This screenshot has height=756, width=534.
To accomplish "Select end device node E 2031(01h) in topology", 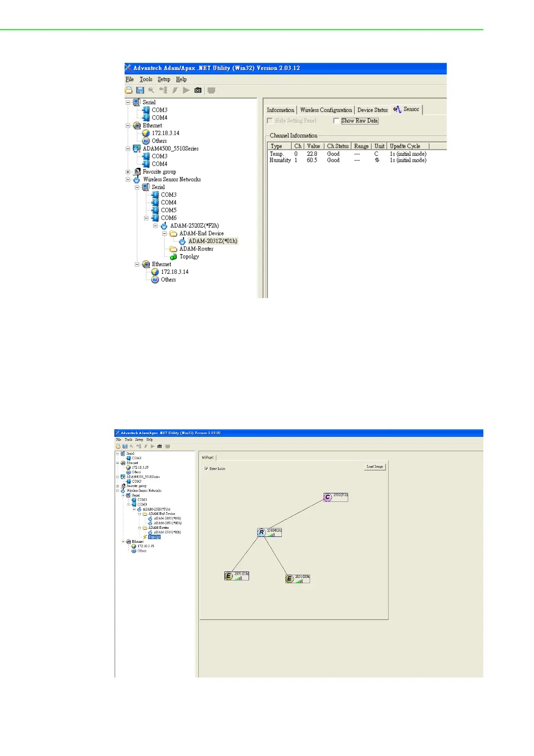I will [x=236, y=576].
